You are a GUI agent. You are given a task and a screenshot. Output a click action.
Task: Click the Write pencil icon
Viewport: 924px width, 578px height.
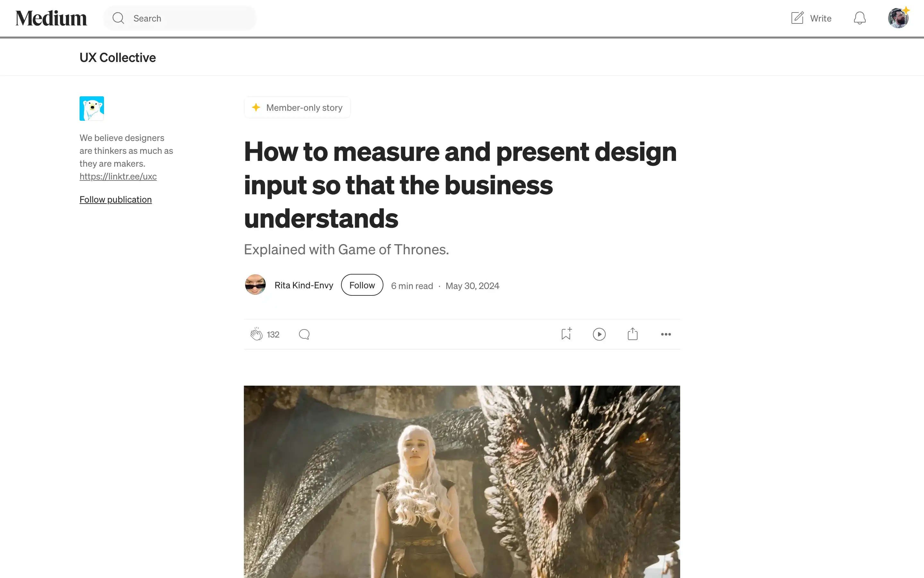[797, 18]
